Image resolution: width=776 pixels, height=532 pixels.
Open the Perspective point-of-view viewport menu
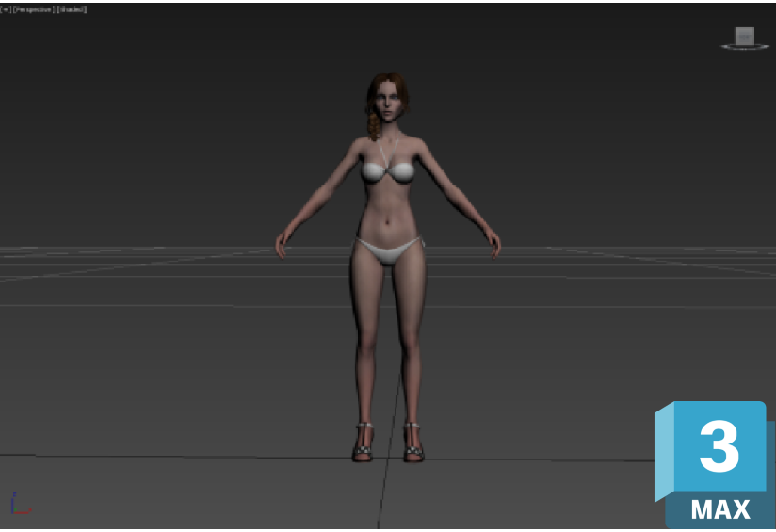coord(34,9)
